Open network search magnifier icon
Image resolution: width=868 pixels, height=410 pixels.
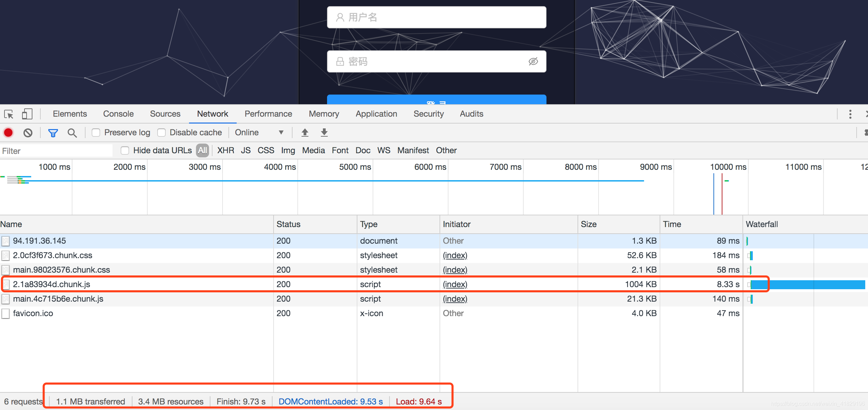pos(72,133)
